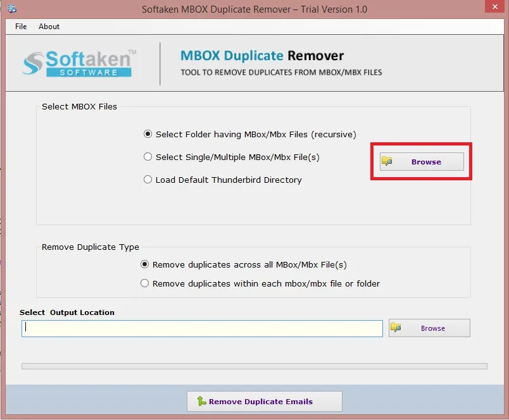The height and width of the screenshot is (420, 509).
Task: Focus the Select Output Location text field
Action: [x=202, y=328]
